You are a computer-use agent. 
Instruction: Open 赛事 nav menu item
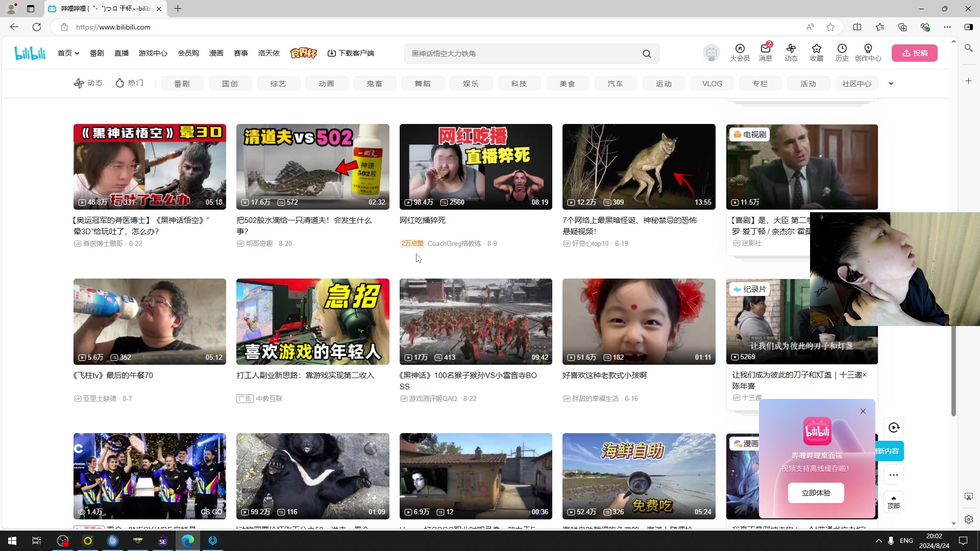tap(241, 53)
